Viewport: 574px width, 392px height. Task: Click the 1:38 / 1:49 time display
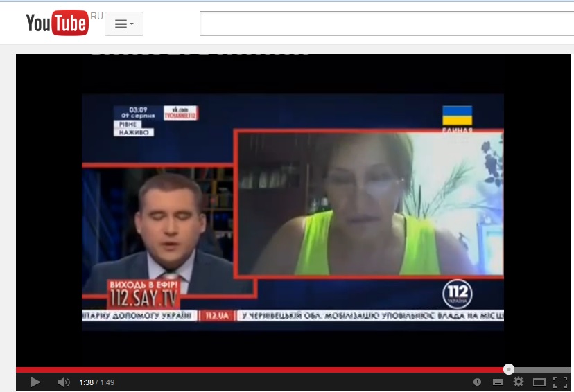point(96,382)
